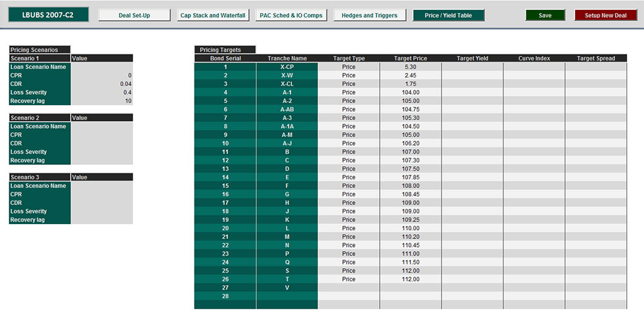The height and width of the screenshot is (318, 644).
Task: Click Curve Index cell for X-W row
Action: click(x=534, y=76)
